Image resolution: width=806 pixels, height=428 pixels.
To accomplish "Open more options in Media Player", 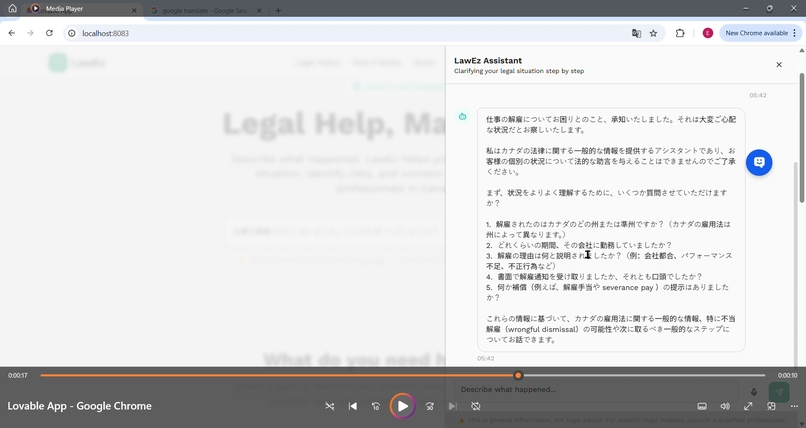I will pos(794,406).
